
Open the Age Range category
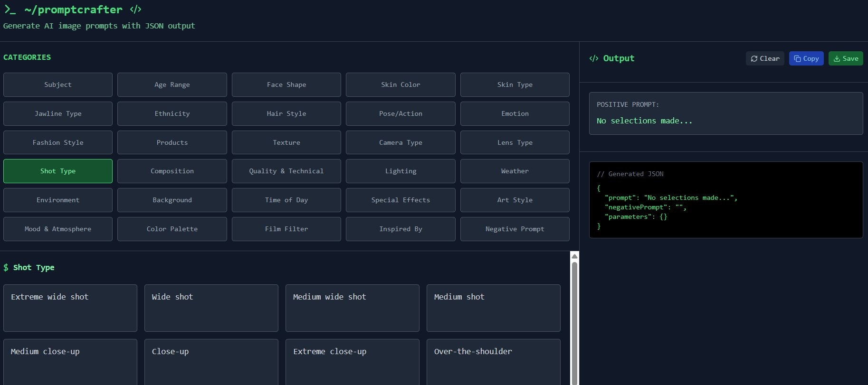click(172, 85)
